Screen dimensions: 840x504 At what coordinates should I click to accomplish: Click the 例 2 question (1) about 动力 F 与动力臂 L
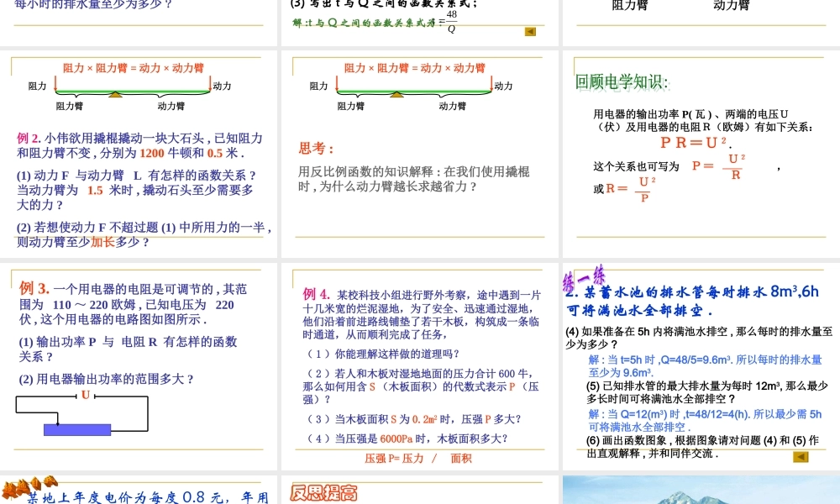(137, 190)
